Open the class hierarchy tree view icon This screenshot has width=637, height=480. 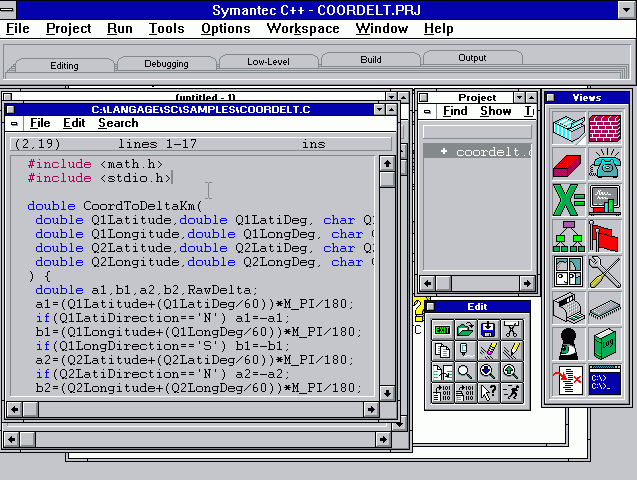(568, 235)
